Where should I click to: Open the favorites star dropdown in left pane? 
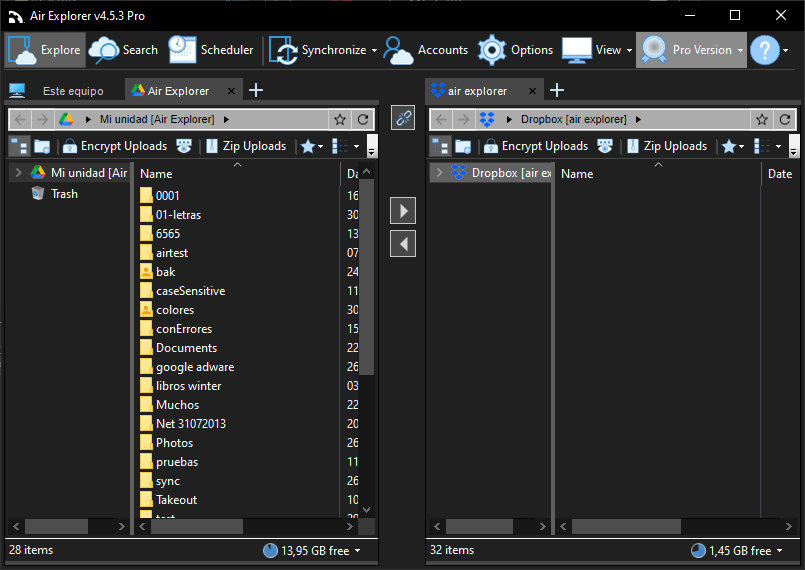[x=312, y=147]
